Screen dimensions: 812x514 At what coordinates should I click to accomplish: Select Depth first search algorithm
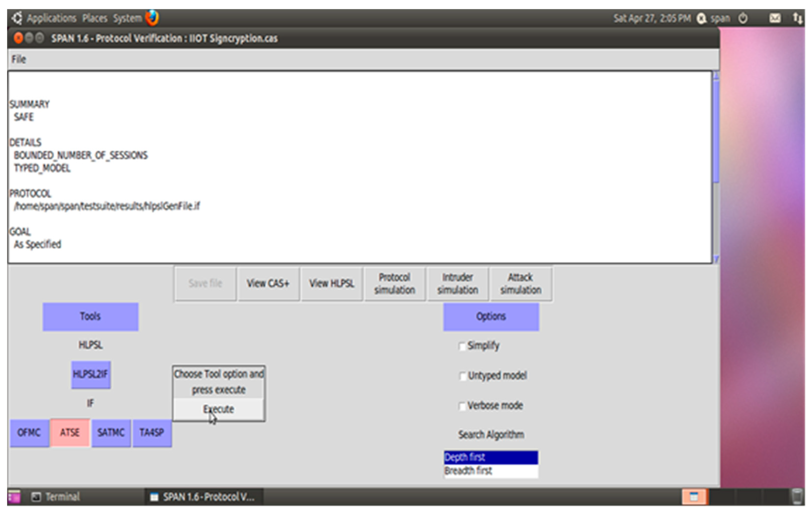[x=491, y=457]
